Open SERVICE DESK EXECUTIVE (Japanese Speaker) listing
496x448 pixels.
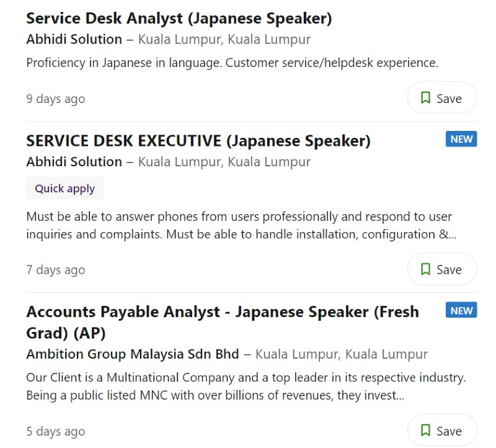point(198,141)
